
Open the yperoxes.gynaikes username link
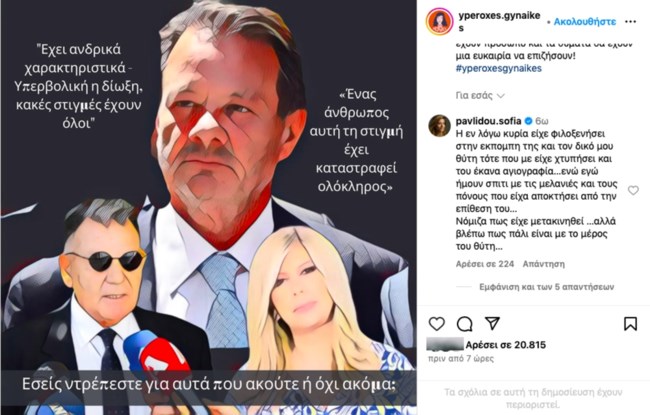point(499,22)
